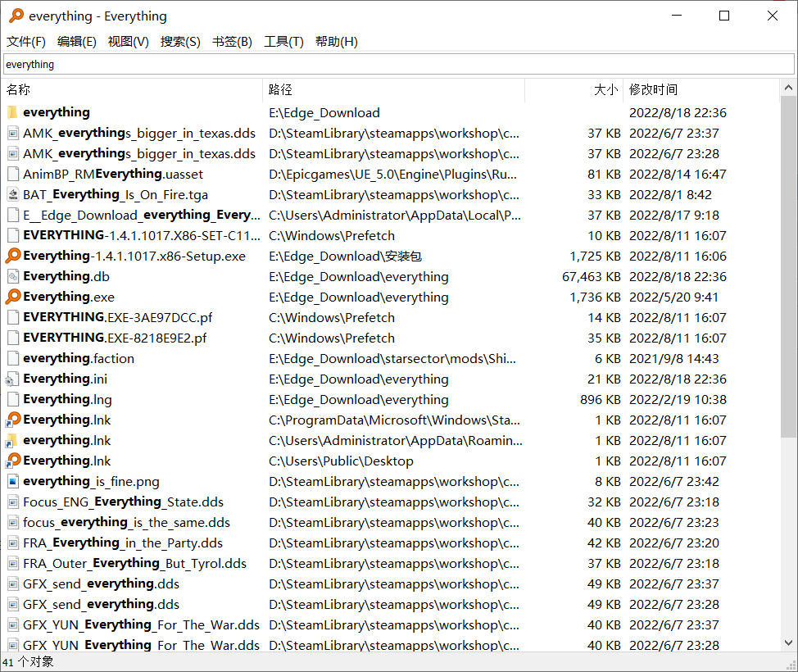
Task: Click the everything folder icon in E:\Edge_Download
Action: [x=13, y=112]
